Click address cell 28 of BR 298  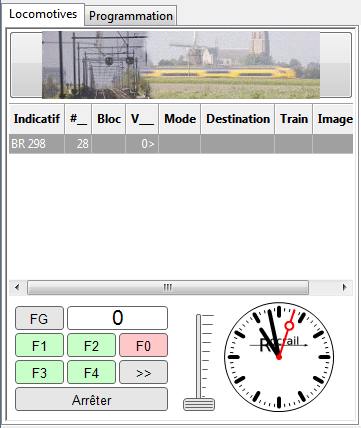[78, 144]
